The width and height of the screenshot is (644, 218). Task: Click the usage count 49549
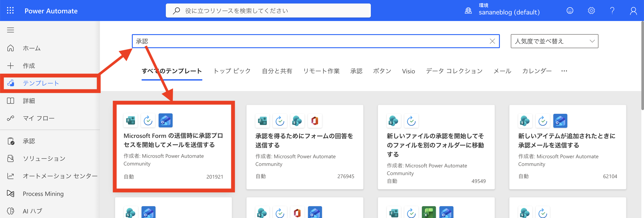tap(478, 181)
